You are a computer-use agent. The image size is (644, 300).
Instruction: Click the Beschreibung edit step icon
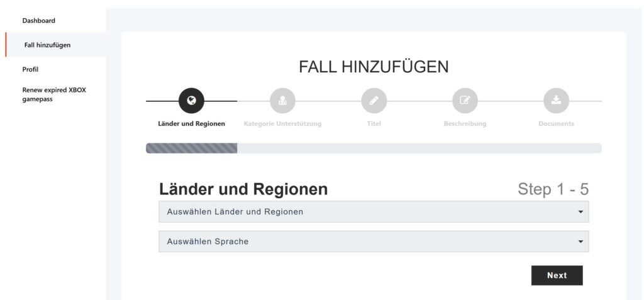(465, 101)
